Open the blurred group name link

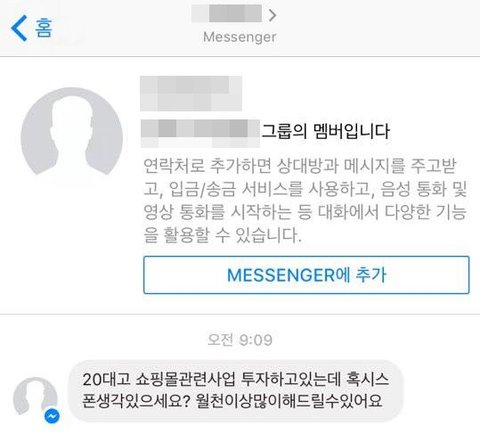pos(200,133)
